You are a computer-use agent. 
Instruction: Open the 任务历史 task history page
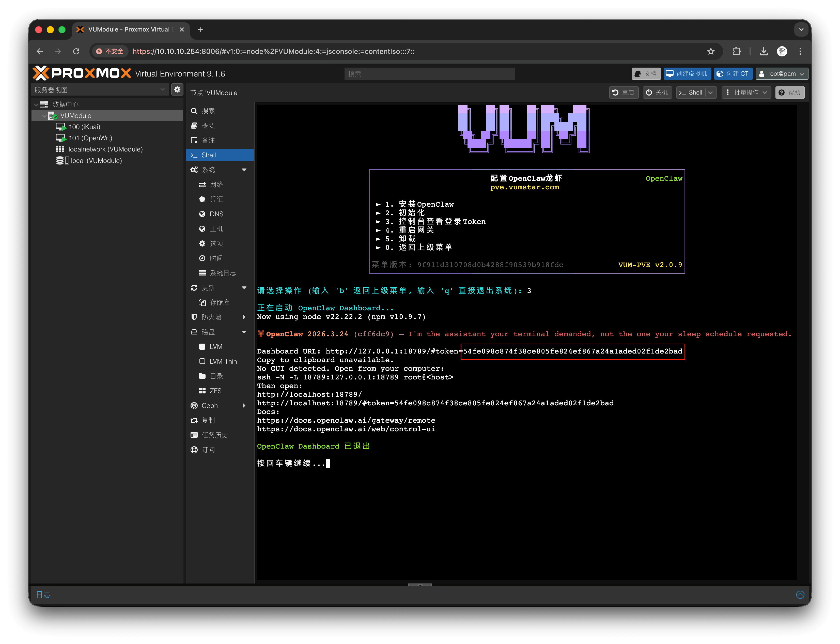[220, 435]
